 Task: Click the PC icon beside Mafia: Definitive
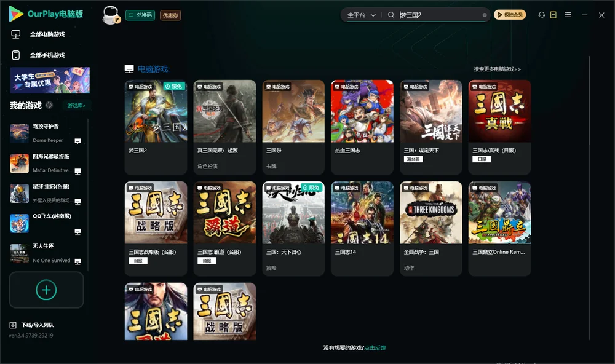tap(77, 172)
